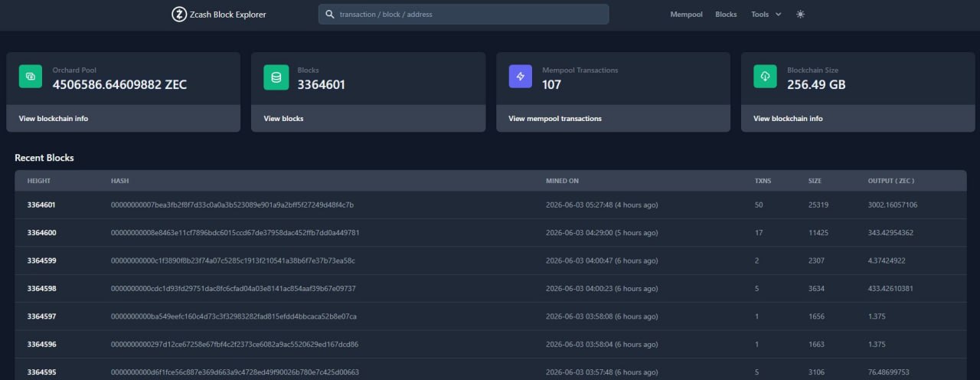Click the MINED ON column header
This screenshot has width=980, height=380.
[x=562, y=181]
